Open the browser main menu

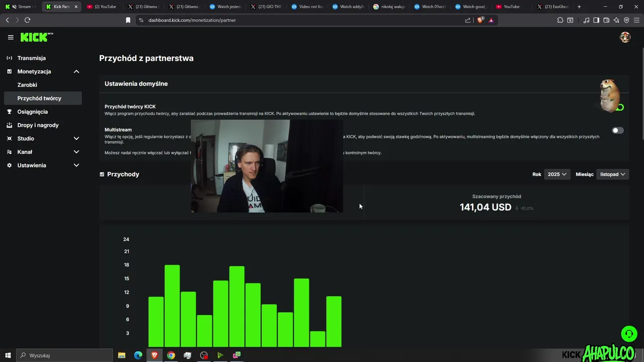pos(636,20)
